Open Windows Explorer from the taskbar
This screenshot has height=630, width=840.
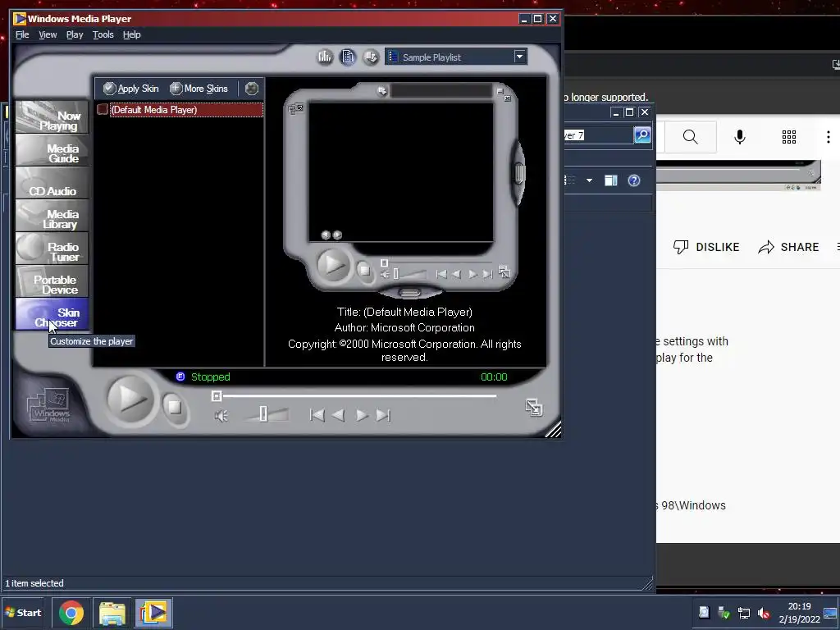[x=112, y=613]
